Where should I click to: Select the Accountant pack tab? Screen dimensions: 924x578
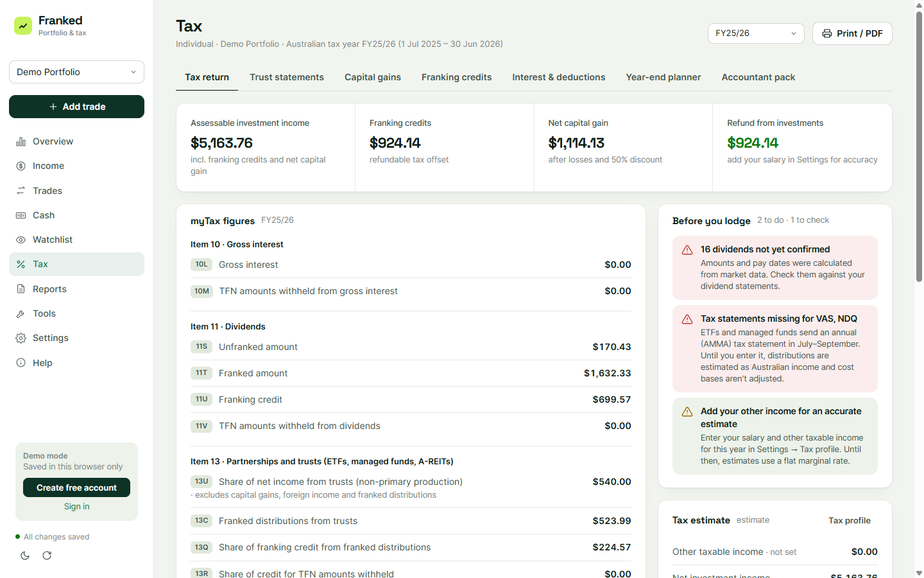(x=758, y=77)
